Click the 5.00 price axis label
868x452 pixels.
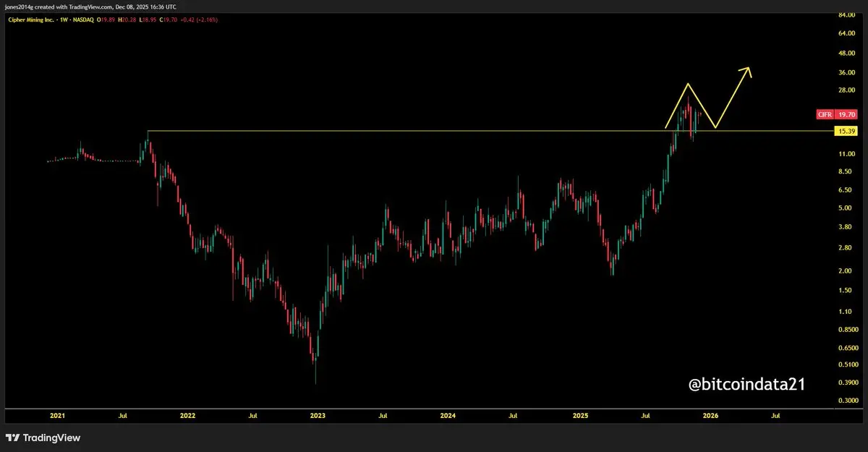[x=846, y=208]
